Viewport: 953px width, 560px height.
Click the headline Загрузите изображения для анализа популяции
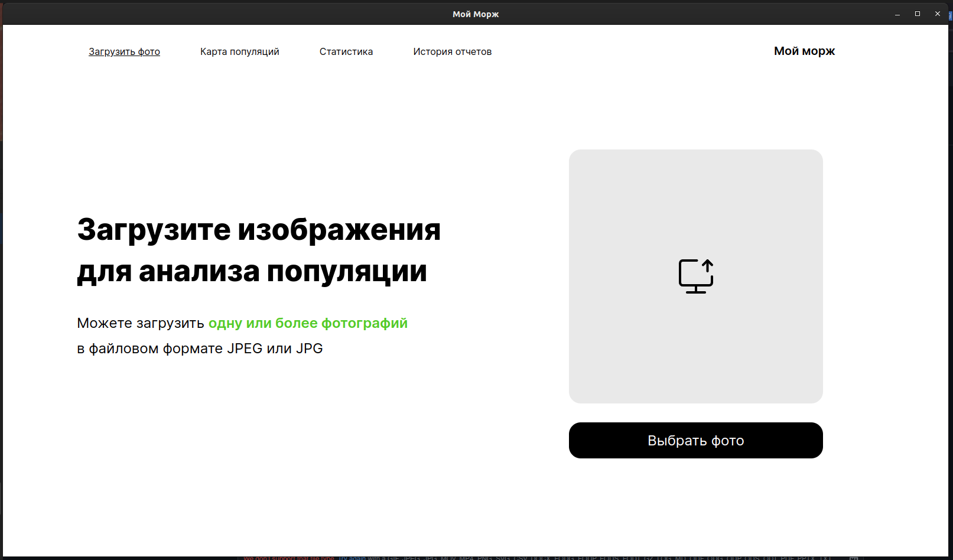click(x=258, y=250)
